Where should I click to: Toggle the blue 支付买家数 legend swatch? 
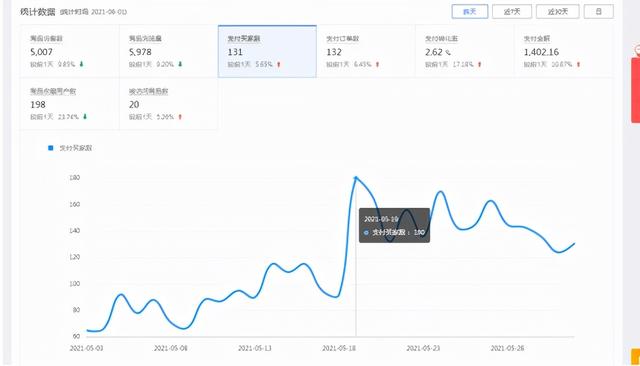[x=51, y=148]
